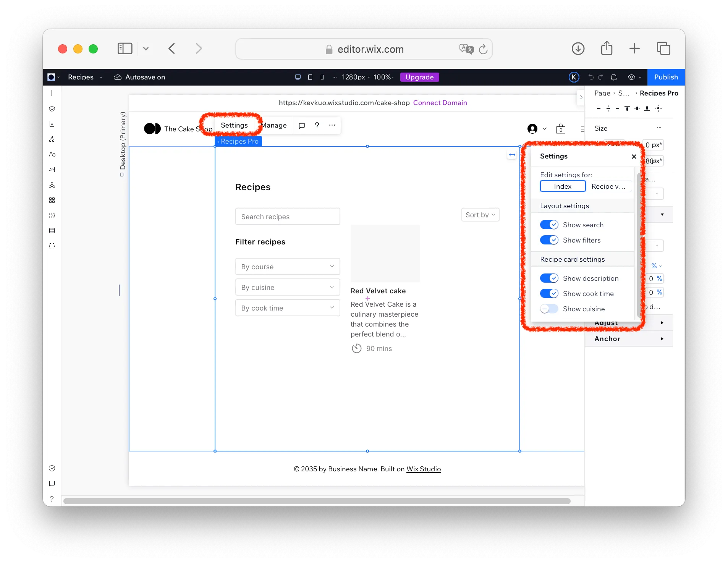Click the Search recipes input field
The image size is (728, 563).
click(x=288, y=217)
